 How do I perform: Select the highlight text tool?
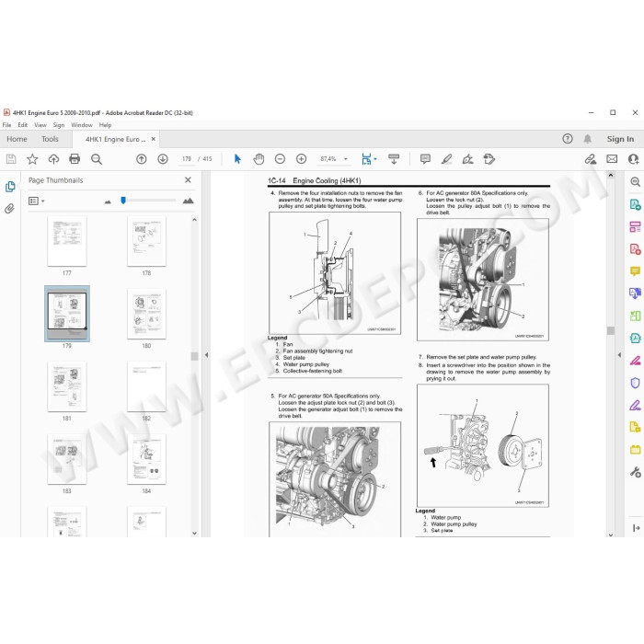point(447,159)
